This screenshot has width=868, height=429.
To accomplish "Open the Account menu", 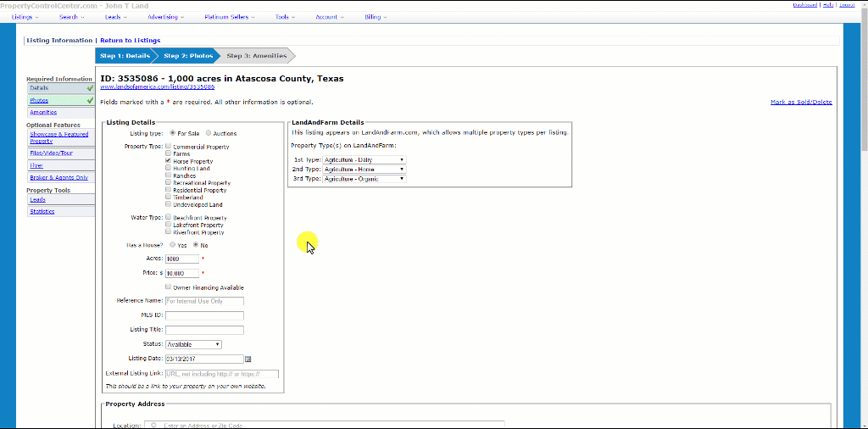I will point(330,17).
